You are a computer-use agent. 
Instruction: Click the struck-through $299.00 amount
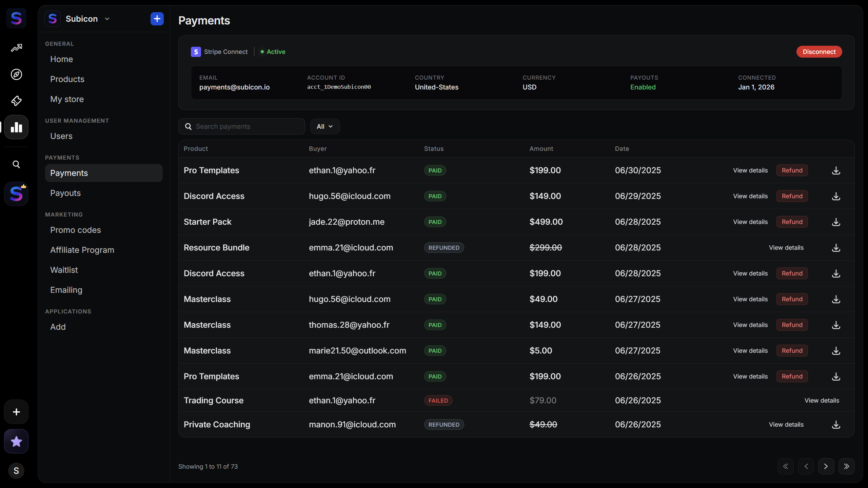coord(546,248)
